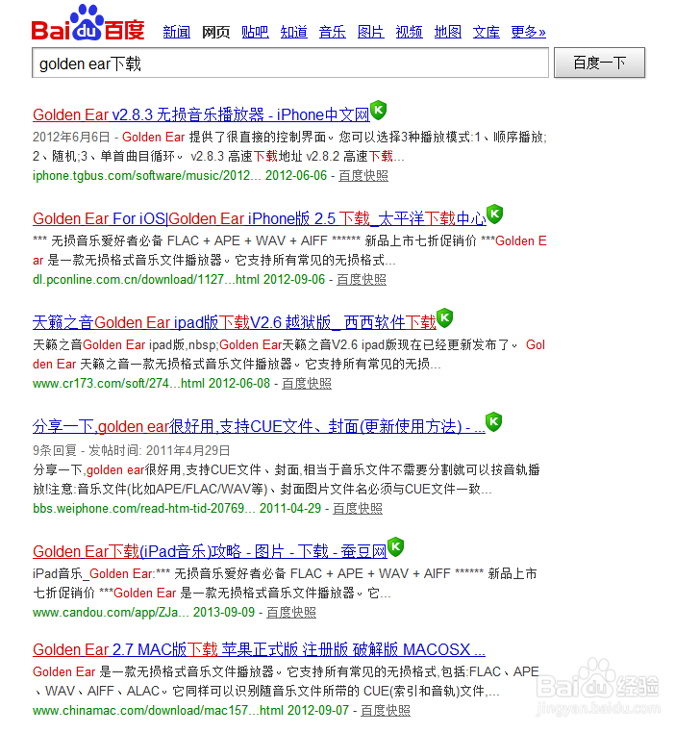Open Golden Ear下载(iPad音乐)攻略 result
This screenshot has height=733, width=700.
tap(210, 551)
